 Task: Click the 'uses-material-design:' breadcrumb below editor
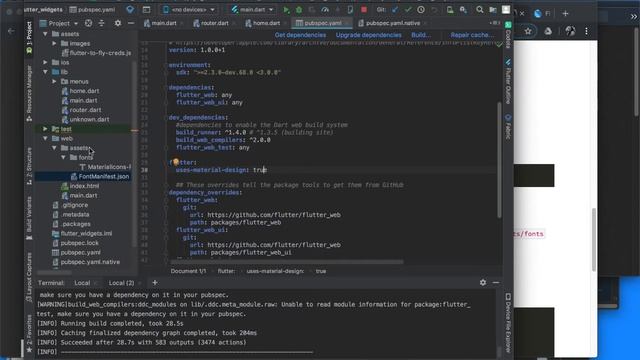(x=275, y=271)
